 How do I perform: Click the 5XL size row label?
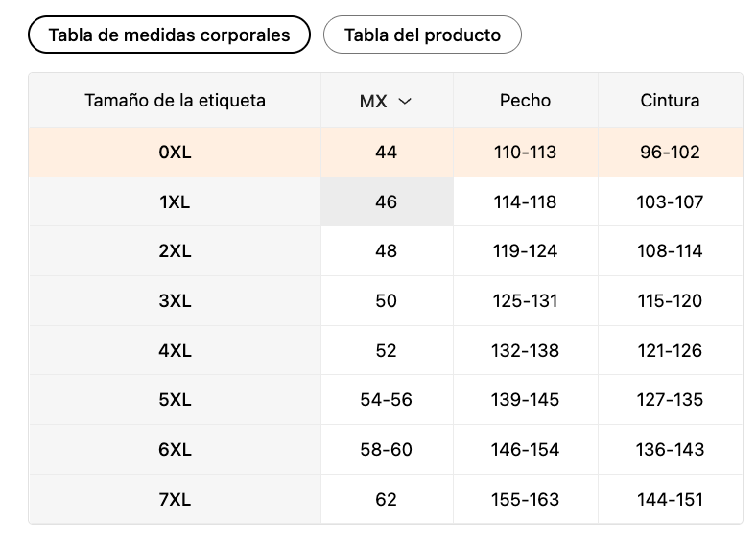[175, 400]
